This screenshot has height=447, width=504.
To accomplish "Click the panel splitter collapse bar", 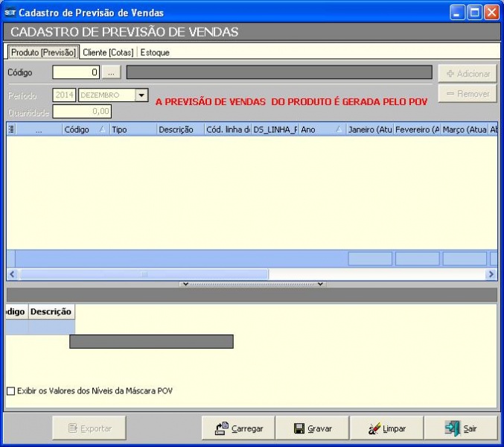I will [252, 284].
